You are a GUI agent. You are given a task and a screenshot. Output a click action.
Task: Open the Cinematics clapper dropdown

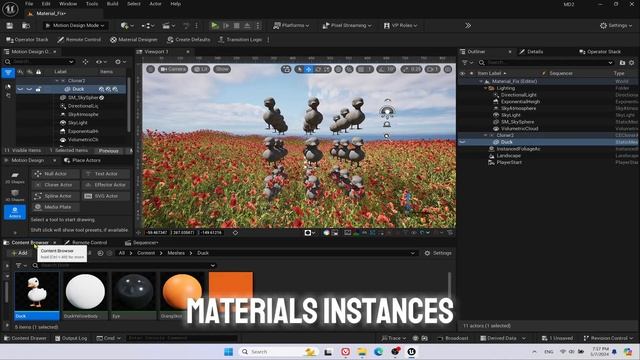pos(168,25)
